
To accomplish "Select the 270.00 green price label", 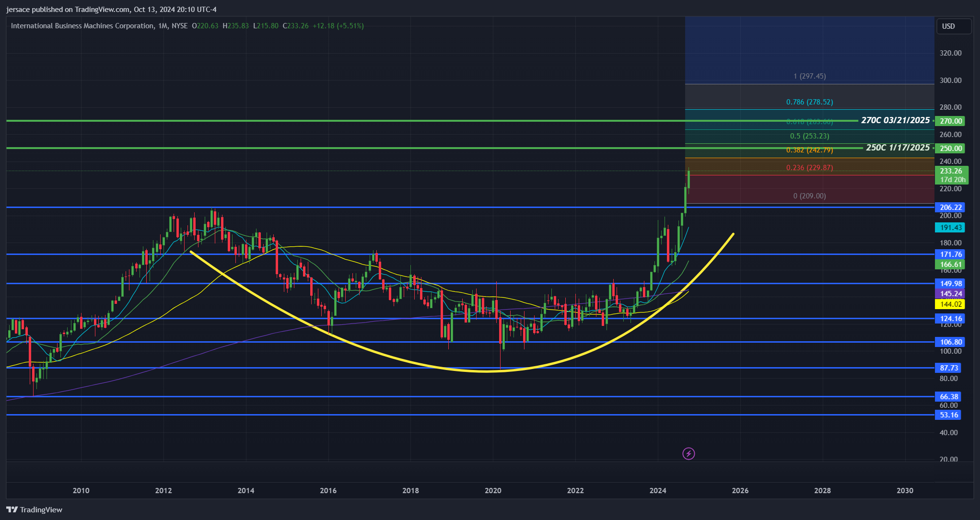I will point(950,121).
